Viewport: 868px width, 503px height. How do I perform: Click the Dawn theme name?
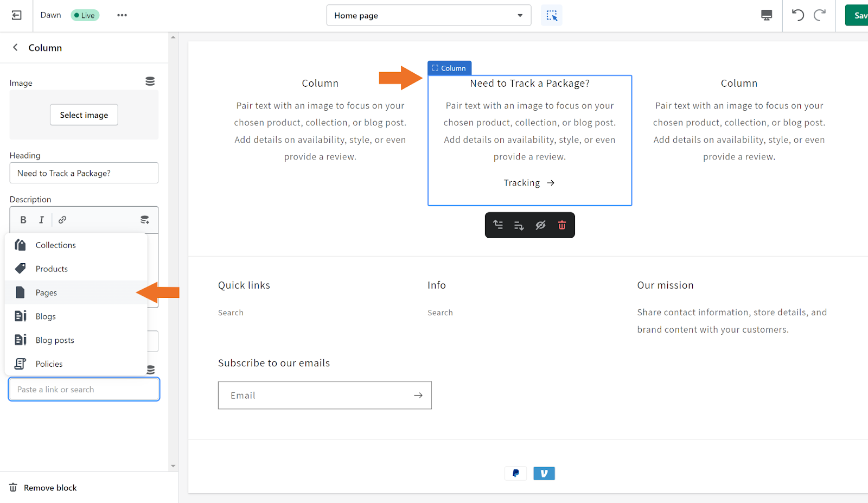(x=50, y=15)
